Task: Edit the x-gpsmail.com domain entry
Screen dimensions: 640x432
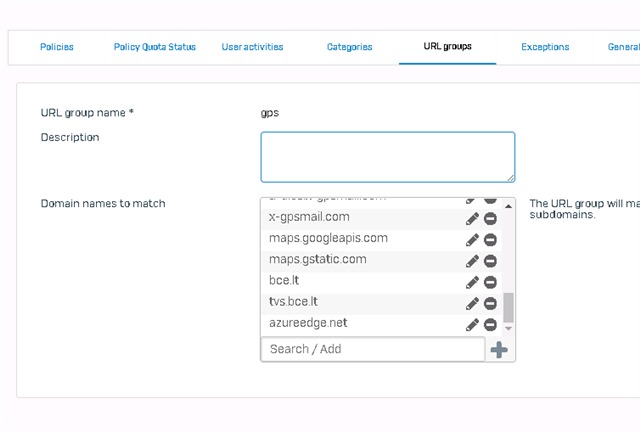Action: click(472, 219)
